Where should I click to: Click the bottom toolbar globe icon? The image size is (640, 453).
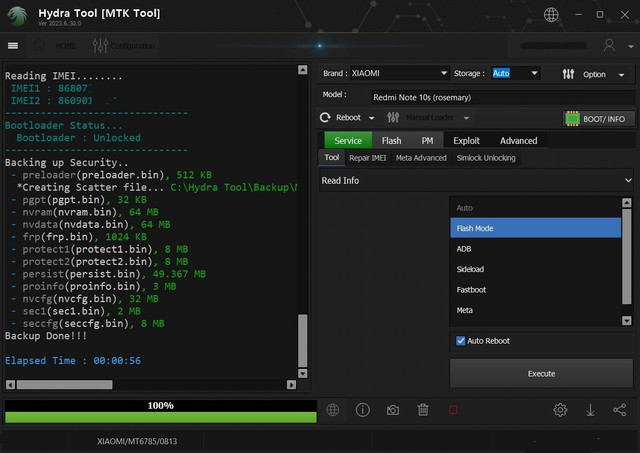(333, 410)
